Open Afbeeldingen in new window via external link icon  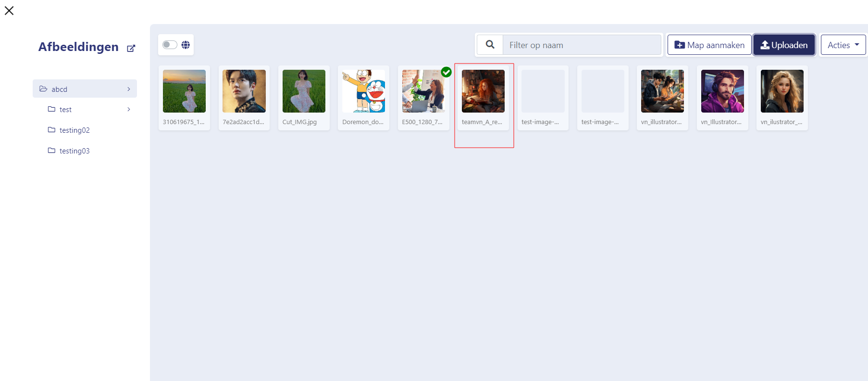pos(131,48)
